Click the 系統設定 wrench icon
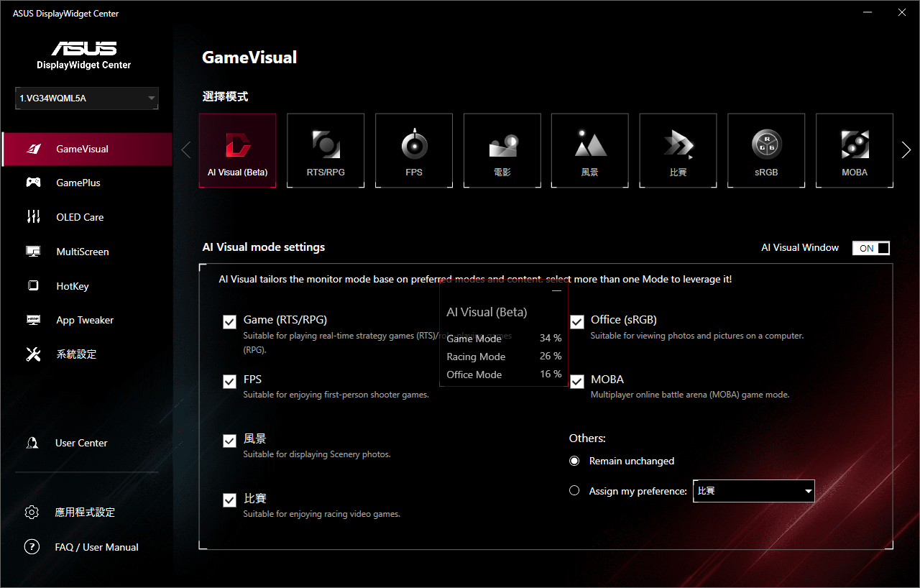 [x=33, y=354]
